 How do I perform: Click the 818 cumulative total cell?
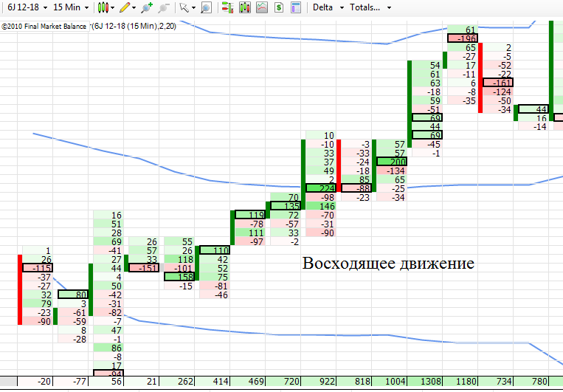click(x=354, y=381)
